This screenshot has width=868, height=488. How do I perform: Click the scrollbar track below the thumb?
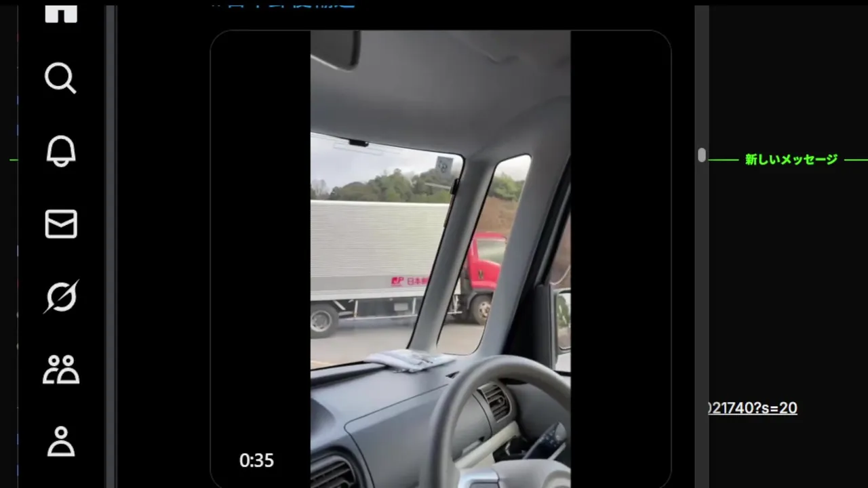702,325
